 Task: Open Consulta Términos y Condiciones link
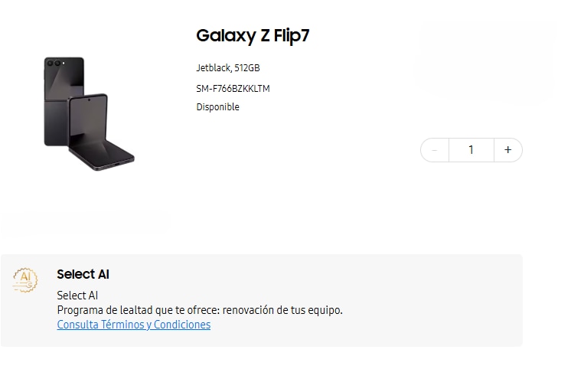(134, 324)
